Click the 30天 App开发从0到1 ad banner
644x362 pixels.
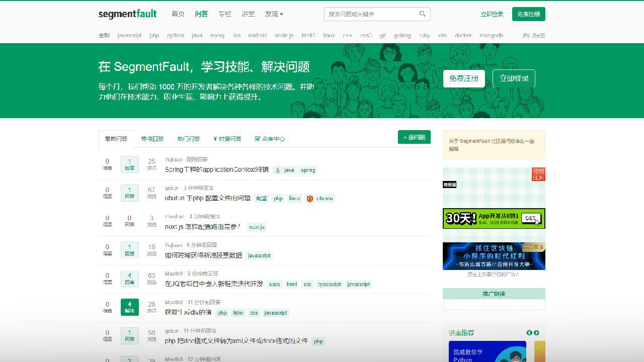coord(494,218)
